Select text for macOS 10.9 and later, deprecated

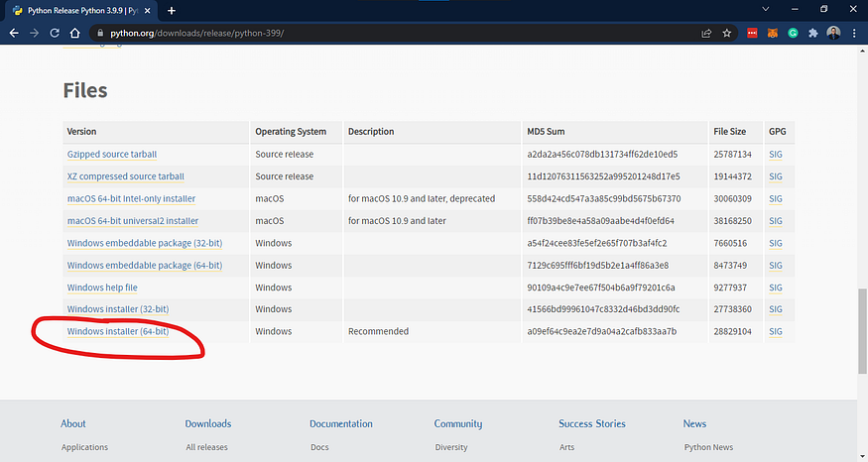(422, 198)
